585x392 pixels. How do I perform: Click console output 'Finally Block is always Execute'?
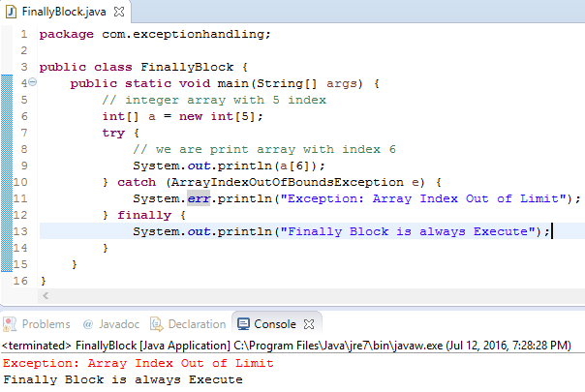tap(123, 379)
